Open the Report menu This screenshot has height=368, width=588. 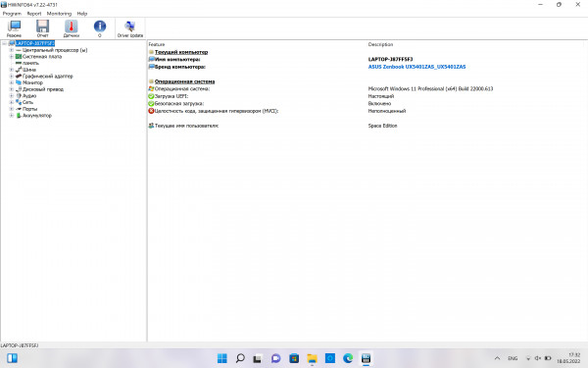34,14
